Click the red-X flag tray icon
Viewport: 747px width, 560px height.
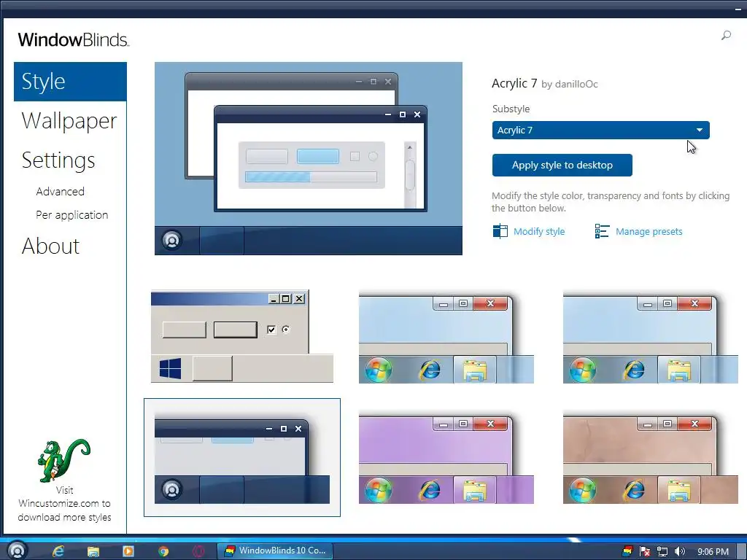tap(645, 551)
